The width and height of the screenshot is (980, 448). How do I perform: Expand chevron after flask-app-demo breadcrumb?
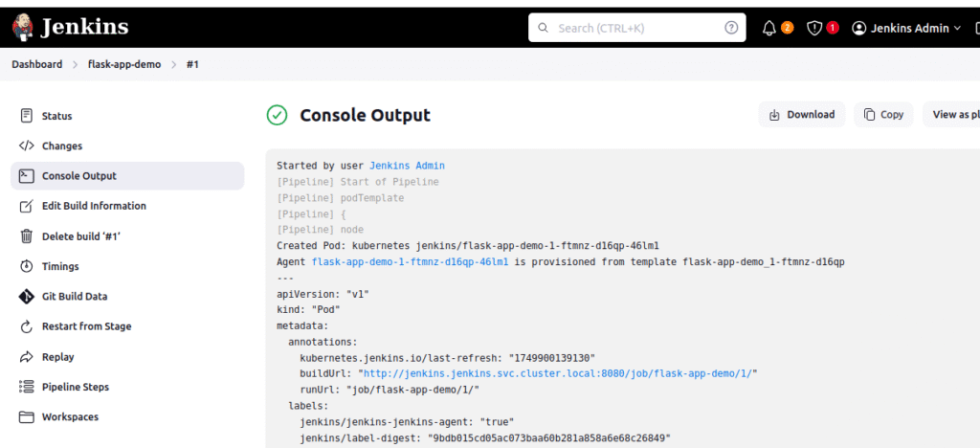click(174, 64)
